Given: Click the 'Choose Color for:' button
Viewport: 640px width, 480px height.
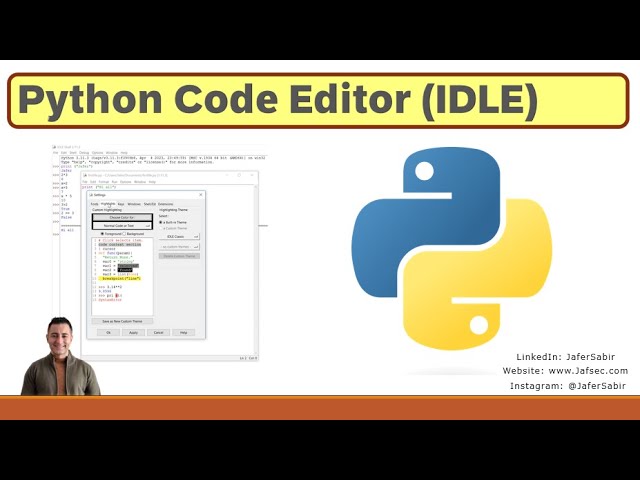Looking at the screenshot, I should tap(121, 217).
